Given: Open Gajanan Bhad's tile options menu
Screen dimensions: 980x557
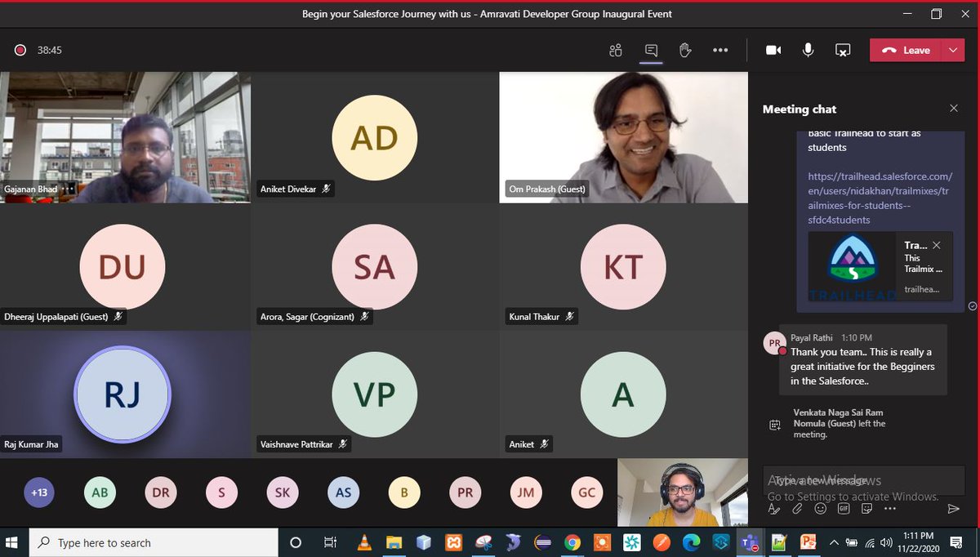Looking at the screenshot, I should pyautogui.click(x=69, y=189).
